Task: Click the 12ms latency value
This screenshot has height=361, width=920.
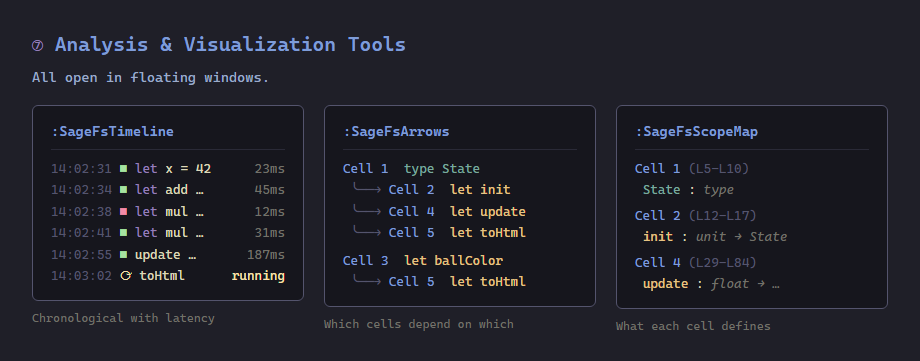Action: point(270,212)
